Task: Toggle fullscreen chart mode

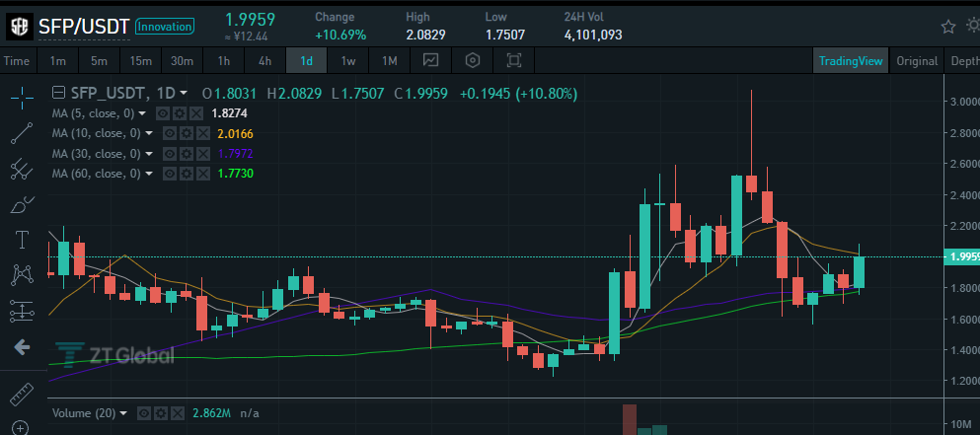Action: click(514, 60)
